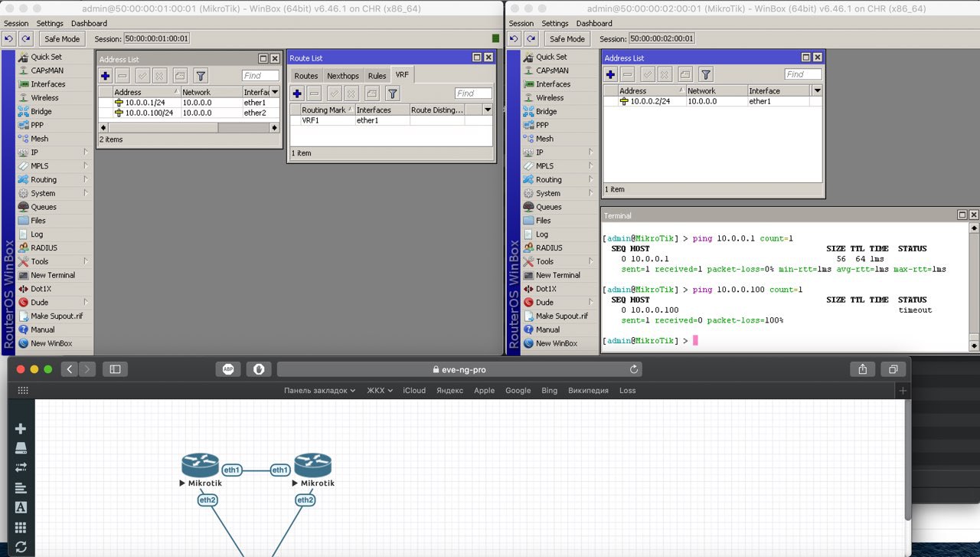Expand MPLS submenu in left WinBox
Screen dimensions: 980x557
[x=86, y=166]
